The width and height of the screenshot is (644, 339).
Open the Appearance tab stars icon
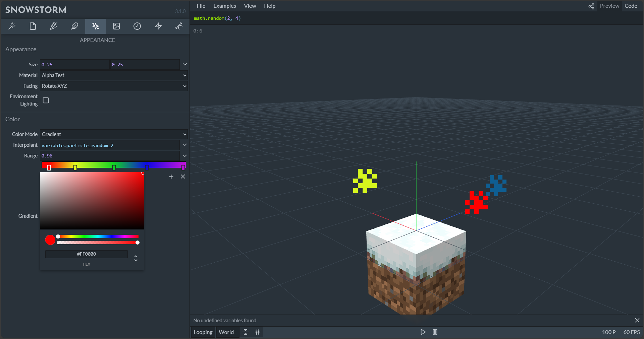click(96, 26)
